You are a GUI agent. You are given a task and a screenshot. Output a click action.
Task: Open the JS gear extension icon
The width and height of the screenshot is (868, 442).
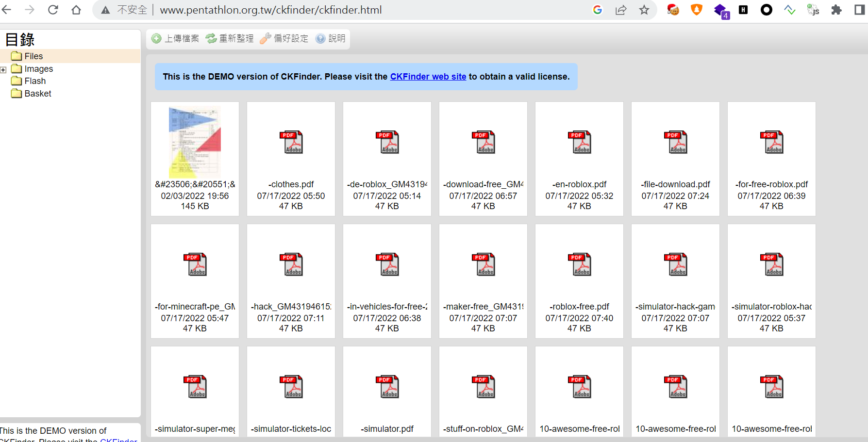813,10
